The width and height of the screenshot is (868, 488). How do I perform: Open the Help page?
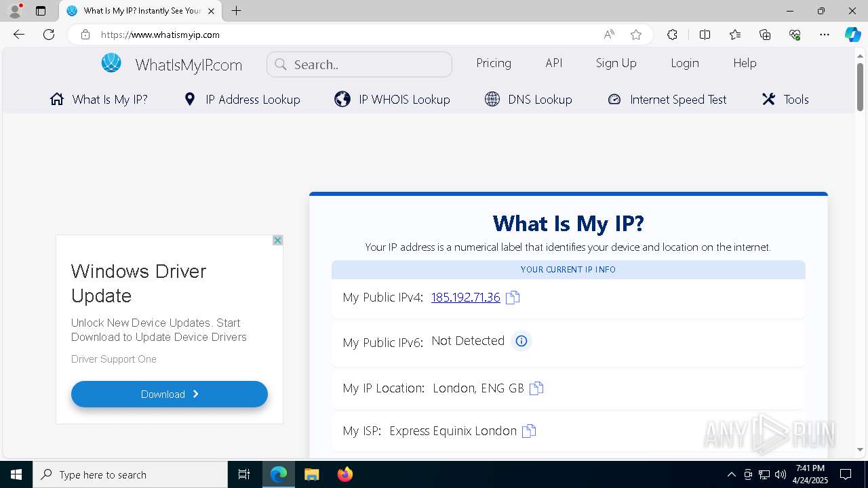point(745,63)
